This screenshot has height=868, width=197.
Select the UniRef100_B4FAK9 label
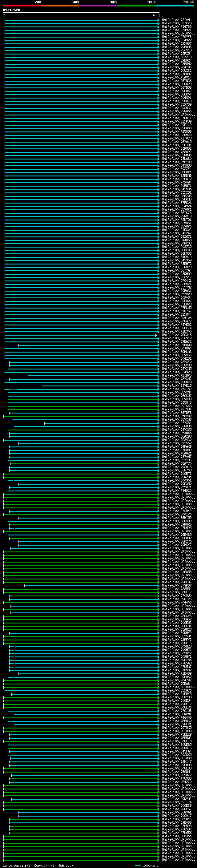tap(177, 447)
